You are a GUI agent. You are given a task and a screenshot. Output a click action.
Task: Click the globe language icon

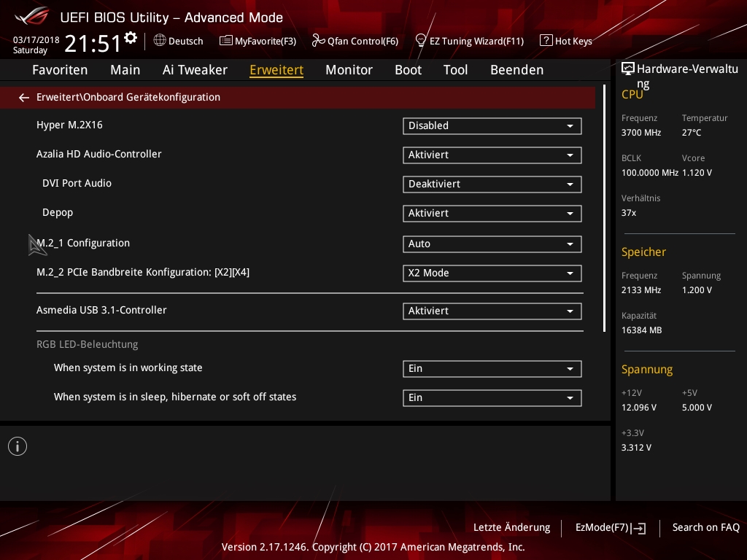pos(160,41)
